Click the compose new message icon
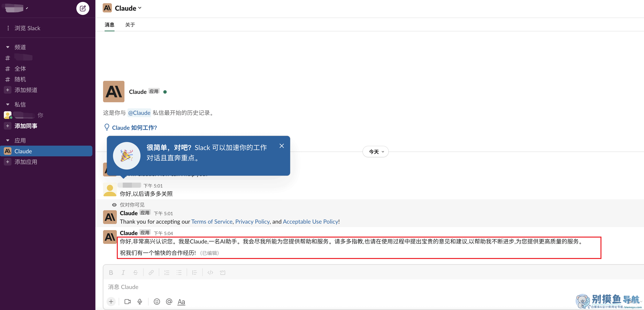Viewport: 644px width, 310px height. [83, 9]
